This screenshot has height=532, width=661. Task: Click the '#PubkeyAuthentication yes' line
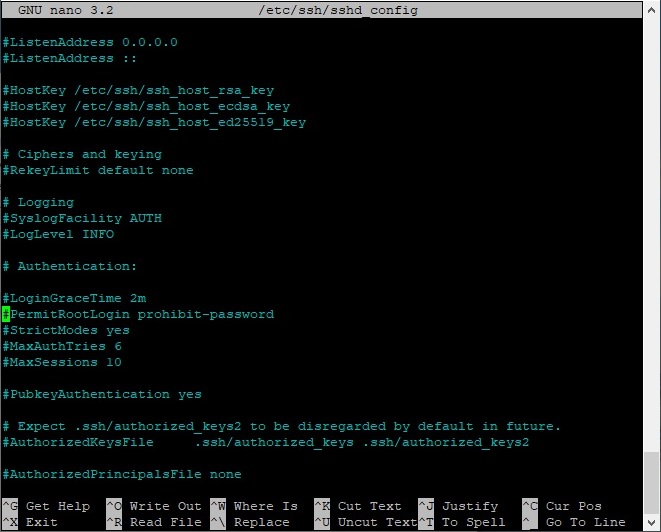[102, 395]
